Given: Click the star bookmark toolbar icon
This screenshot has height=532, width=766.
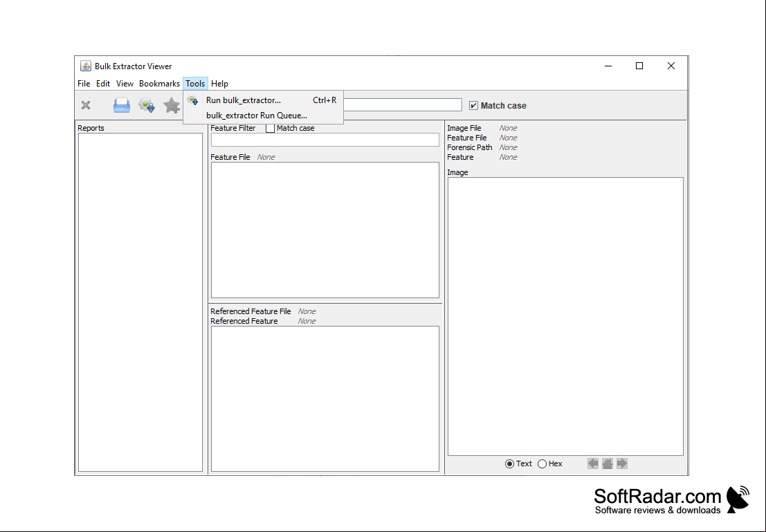Looking at the screenshot, I should (172, 105).
